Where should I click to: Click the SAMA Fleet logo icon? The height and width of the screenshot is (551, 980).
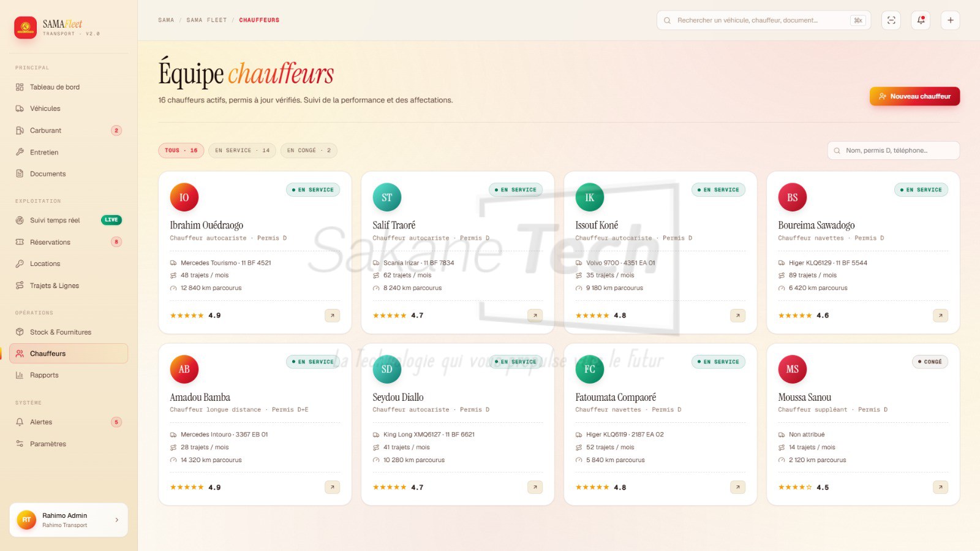pyautogui.click(x=25, y=28)
